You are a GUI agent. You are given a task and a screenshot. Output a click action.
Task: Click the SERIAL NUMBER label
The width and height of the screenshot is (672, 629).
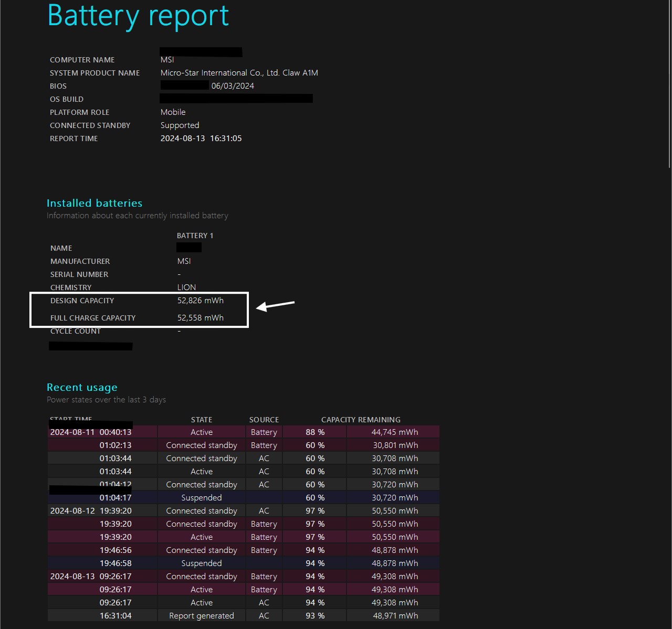pos(79,274)
